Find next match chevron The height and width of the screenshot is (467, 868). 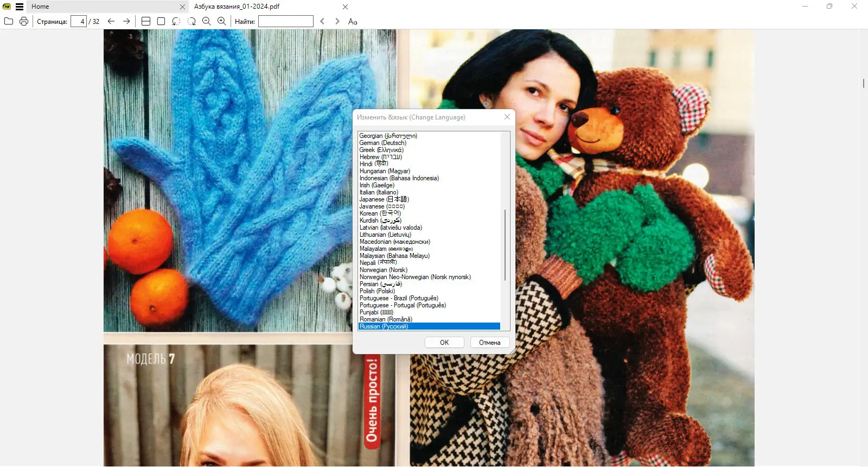[x=337, y=21]
